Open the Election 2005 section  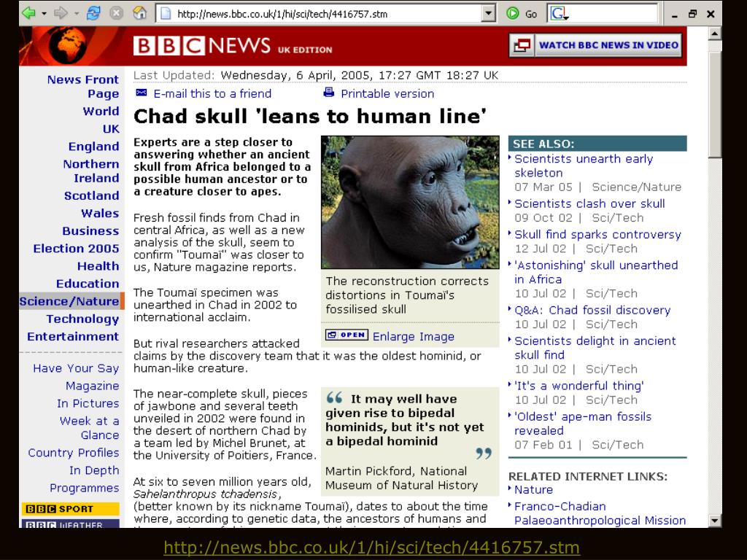pyautogui.click(x=76, y=249)
